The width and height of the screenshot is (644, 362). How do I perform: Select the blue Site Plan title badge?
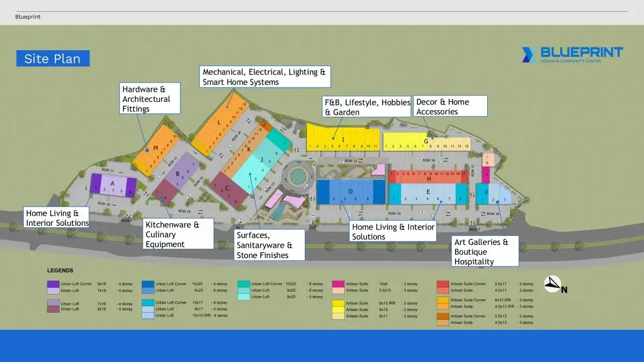coord(53,58)
